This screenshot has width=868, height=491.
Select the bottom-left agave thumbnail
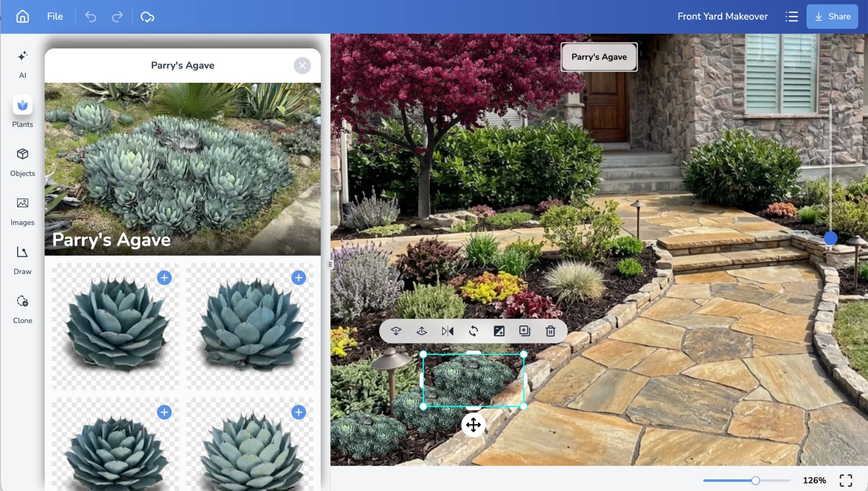click(116, 444)
